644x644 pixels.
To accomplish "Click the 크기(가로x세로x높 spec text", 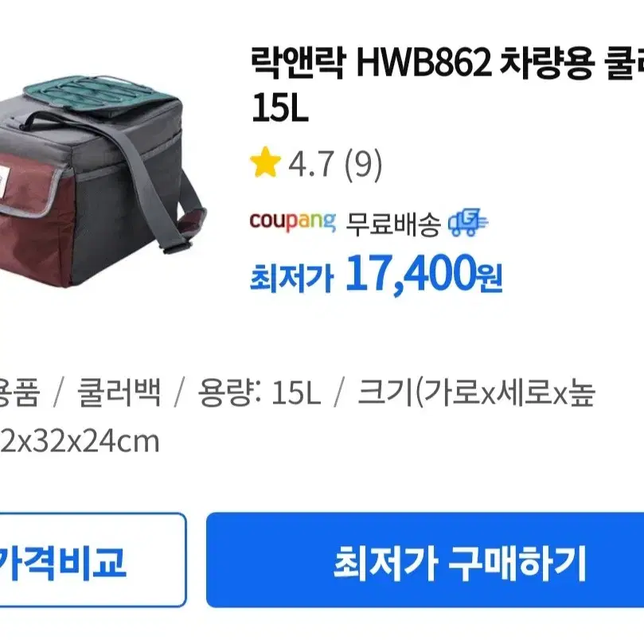I will tap(476, 392).
